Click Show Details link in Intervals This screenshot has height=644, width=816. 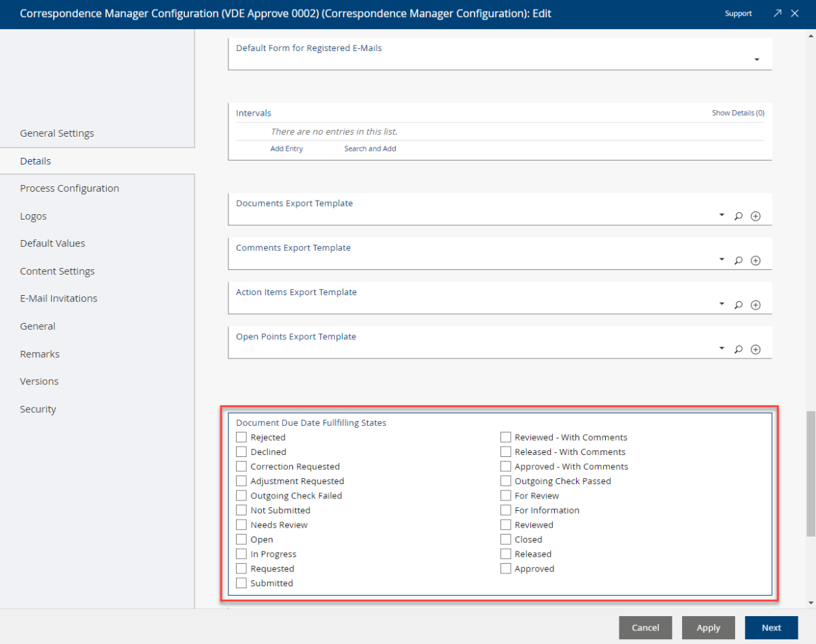click(738, 113)
